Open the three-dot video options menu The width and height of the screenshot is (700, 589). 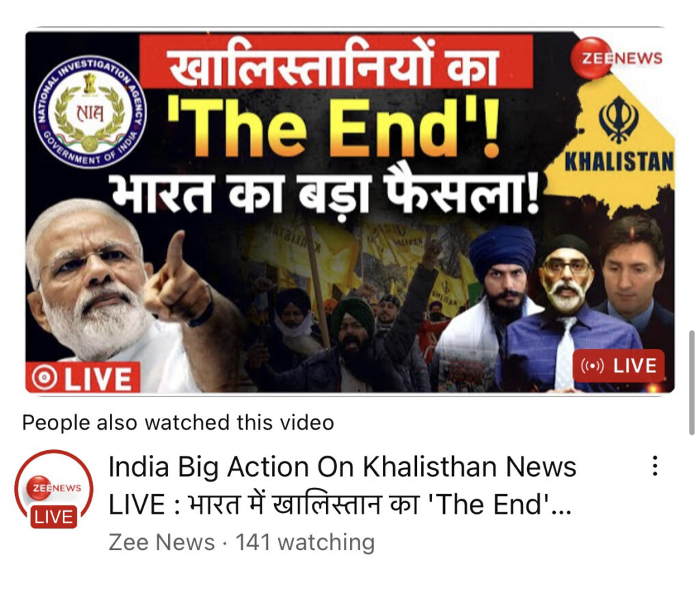(x=654, y=466)
